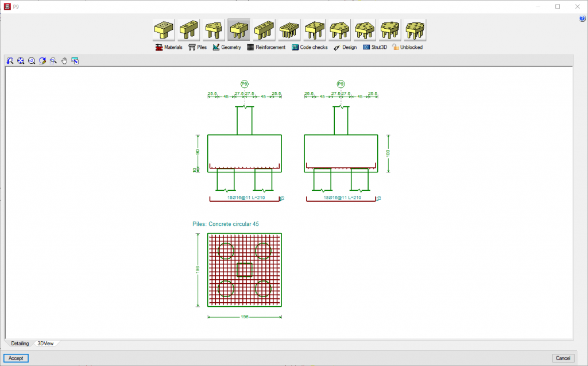Click the Accept button

tap(16, 358)
